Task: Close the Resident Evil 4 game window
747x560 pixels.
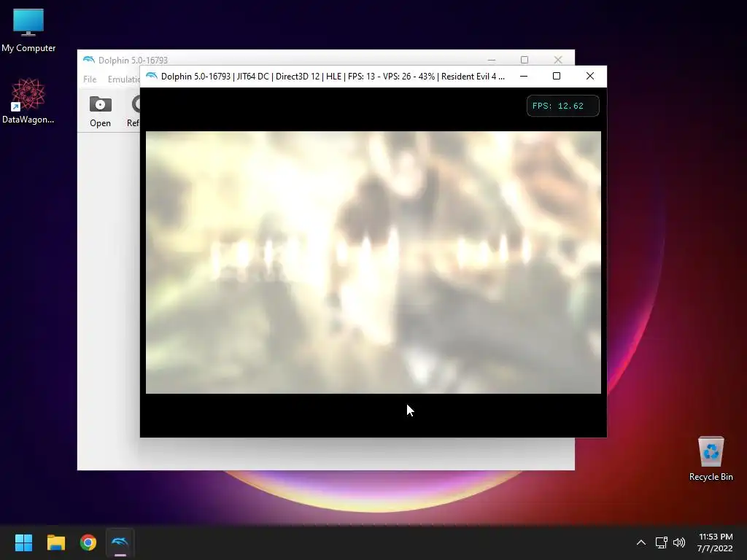Action: point(589,76)
